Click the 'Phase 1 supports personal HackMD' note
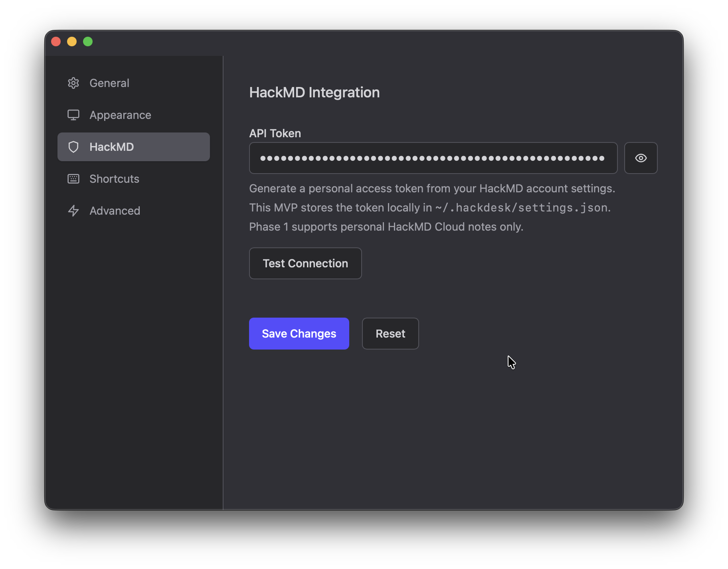728x569 pixels. [386, 227]
